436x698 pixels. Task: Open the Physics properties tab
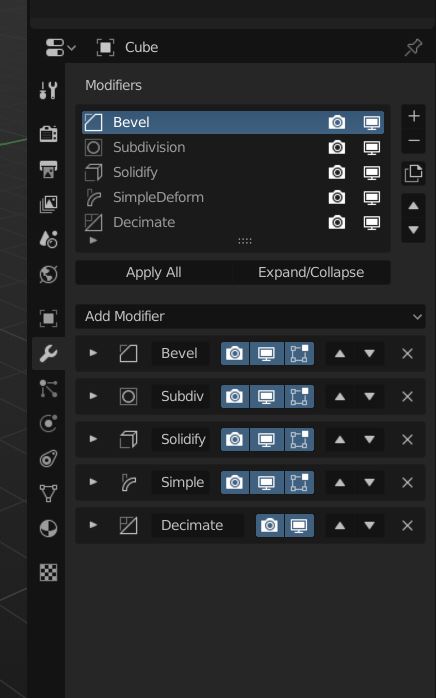(x=48, y=423)
